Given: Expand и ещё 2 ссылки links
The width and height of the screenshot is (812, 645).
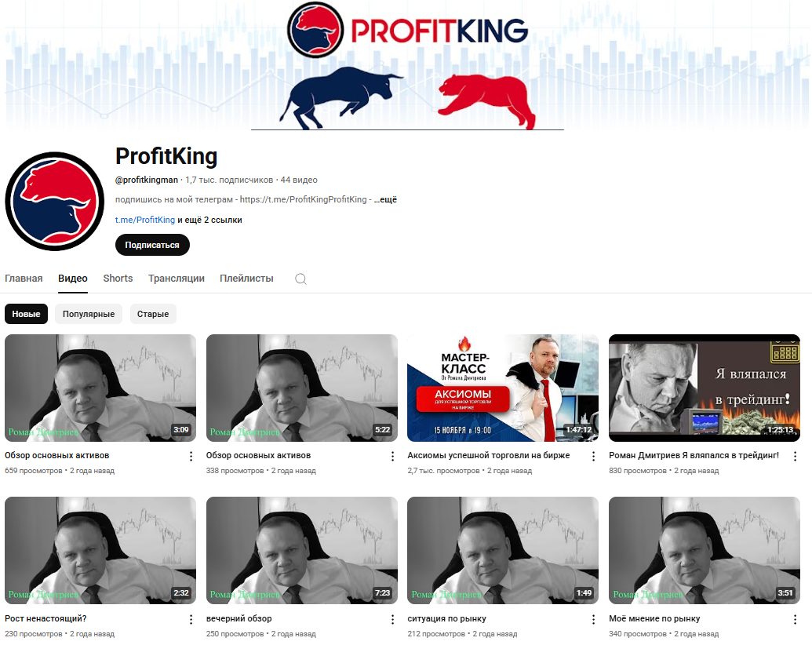Looking at the screenshot, I should point(209,220).
